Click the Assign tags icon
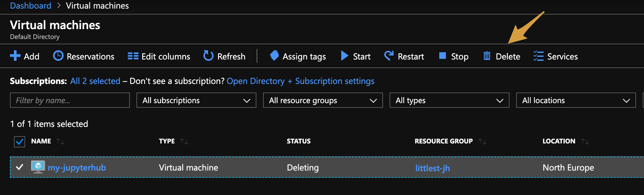Screen dimensions: 644x195 [274, 56]
